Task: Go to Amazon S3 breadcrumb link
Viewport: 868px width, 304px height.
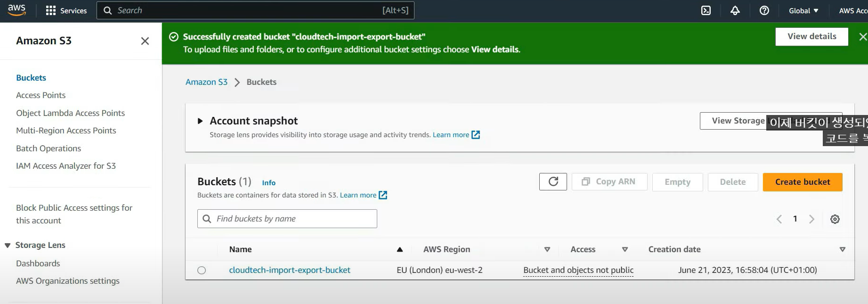Action: pyautogui.click(x=206, y=82)
